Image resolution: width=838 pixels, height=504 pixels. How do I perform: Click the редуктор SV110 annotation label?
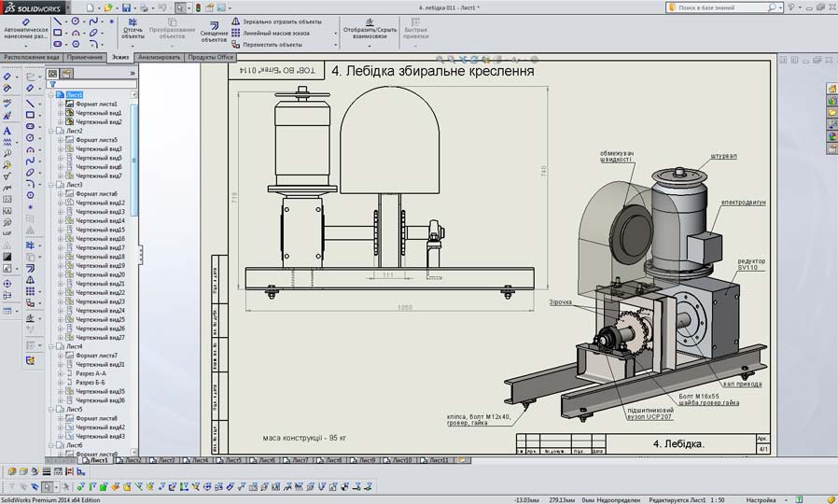751,264
